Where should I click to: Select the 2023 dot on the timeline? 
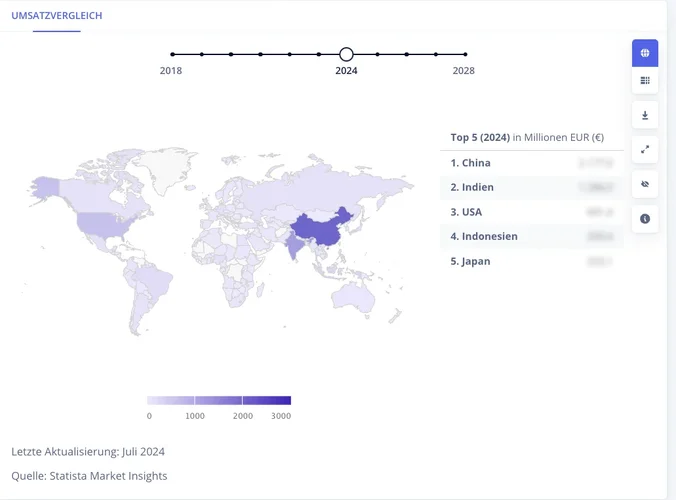point(319,54)
